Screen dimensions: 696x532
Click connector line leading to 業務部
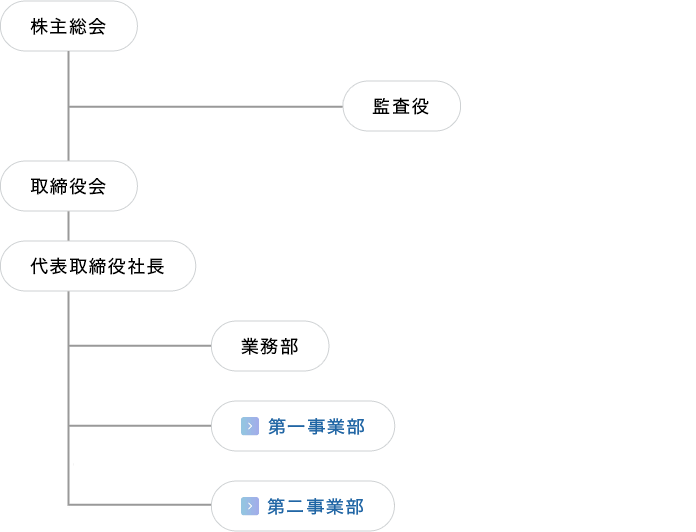[x=140, y=346]
